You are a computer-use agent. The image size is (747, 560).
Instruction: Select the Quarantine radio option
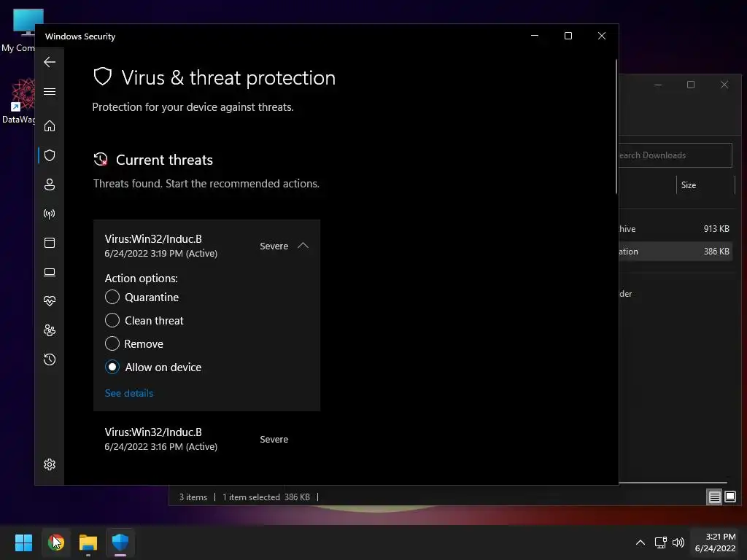tap(112, 297)
